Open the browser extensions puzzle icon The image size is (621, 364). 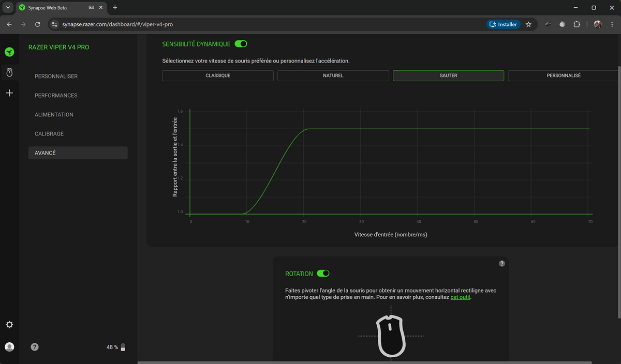click(577, 24)
